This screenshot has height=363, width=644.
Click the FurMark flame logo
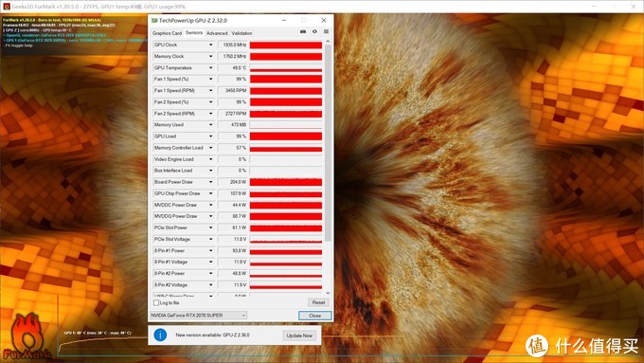coord(26,336)
